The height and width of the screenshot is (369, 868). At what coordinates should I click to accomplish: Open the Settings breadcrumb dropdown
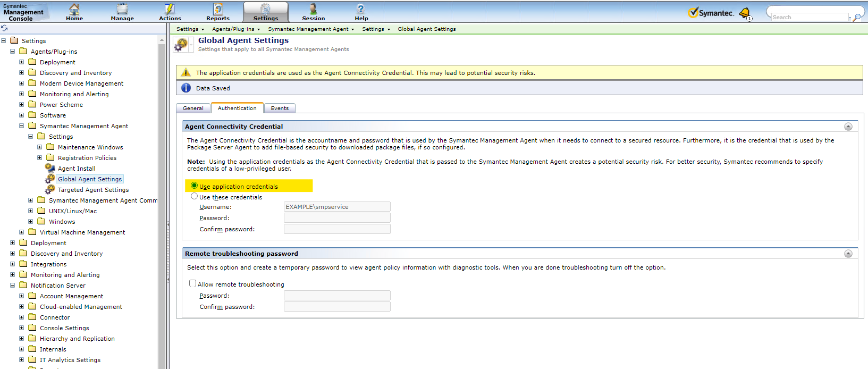tap(190, 29)
